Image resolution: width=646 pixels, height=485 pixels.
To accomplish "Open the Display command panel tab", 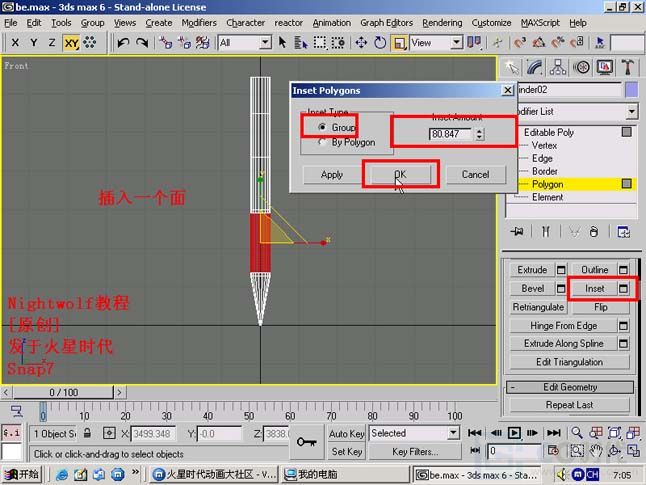I will [x=604, y=67].
